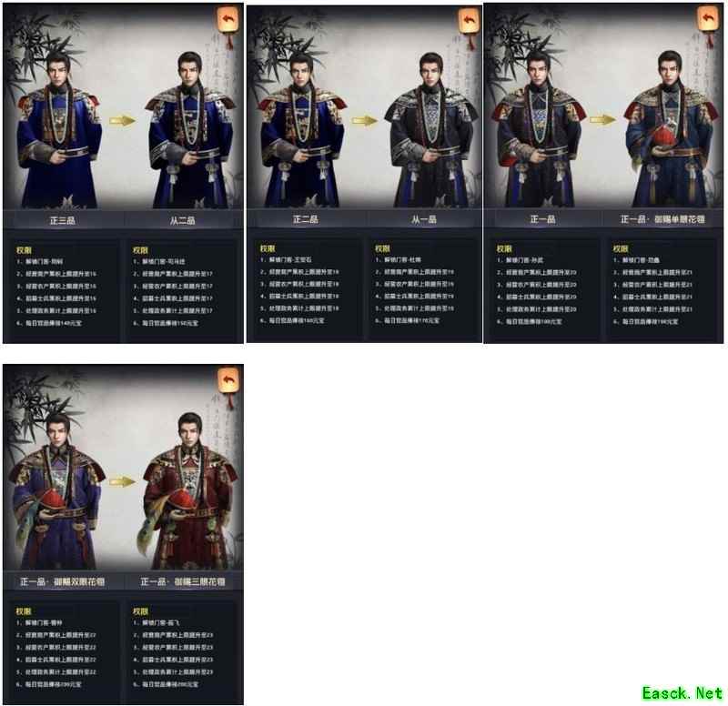Click the back-arrow lantern in the 正二品 panel
The width and height of the screenshot is (728, 706).
469,21
